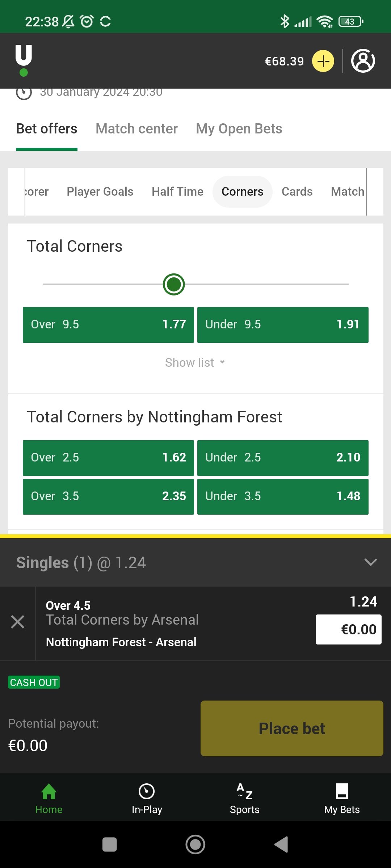
Task: Select Over 9.5 total corners odds
Action: pos(108,325)
